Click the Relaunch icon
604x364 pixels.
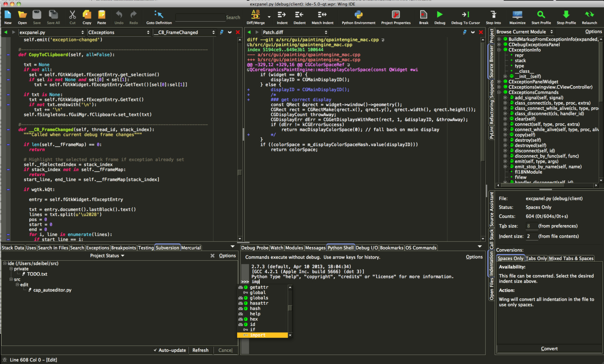coord(589,15)
